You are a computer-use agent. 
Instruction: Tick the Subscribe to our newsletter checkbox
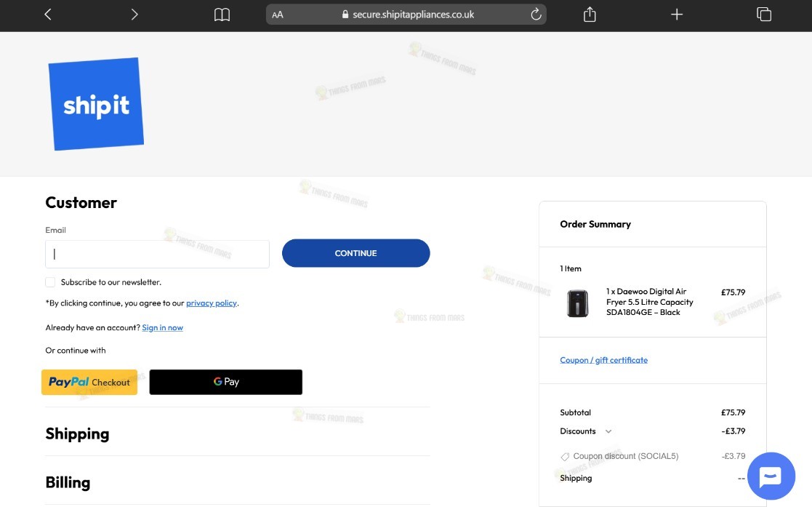point(50,282)
